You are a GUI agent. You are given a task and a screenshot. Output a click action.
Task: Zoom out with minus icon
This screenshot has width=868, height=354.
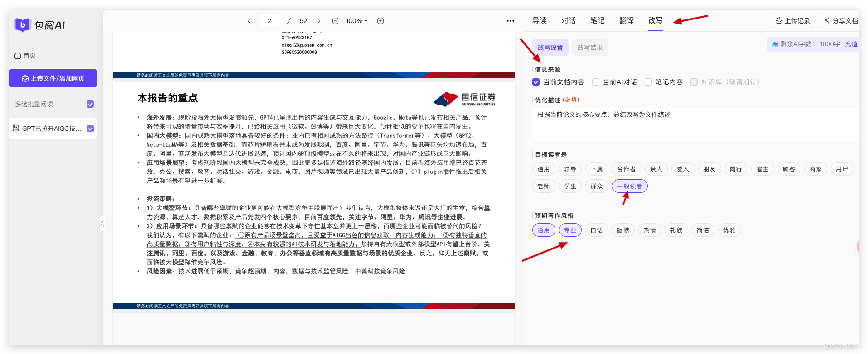point(335,21)
